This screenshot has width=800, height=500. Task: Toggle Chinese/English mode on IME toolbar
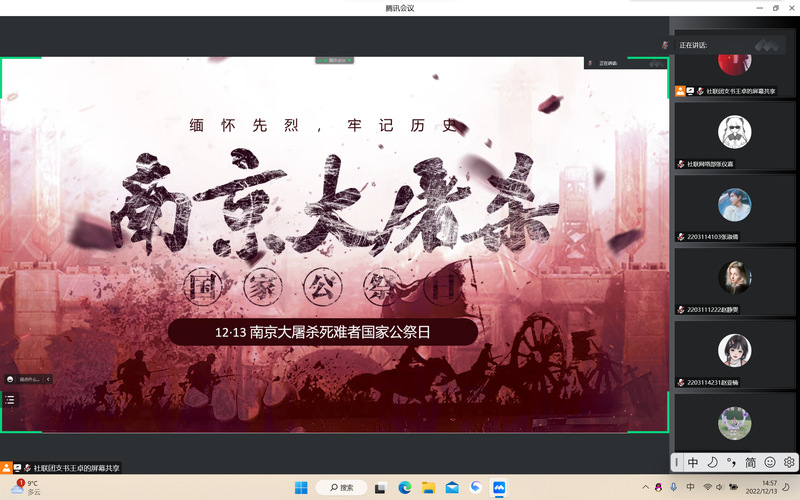[693, 462]
